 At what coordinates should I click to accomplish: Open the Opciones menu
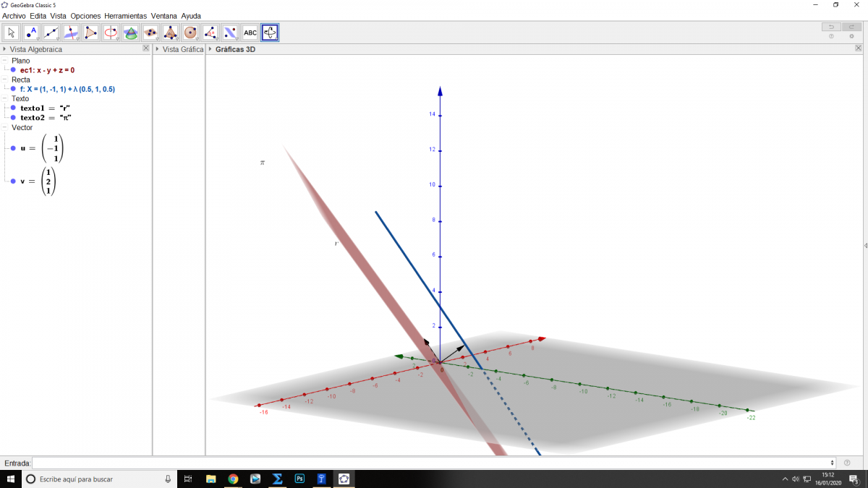[x=86, y=16]
